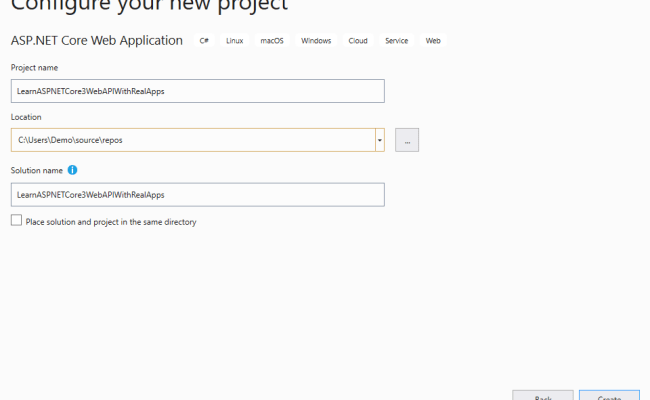Click the Cloud tag
The width and height of the screenshot is (650, 400).
click(x=358, y=41)
